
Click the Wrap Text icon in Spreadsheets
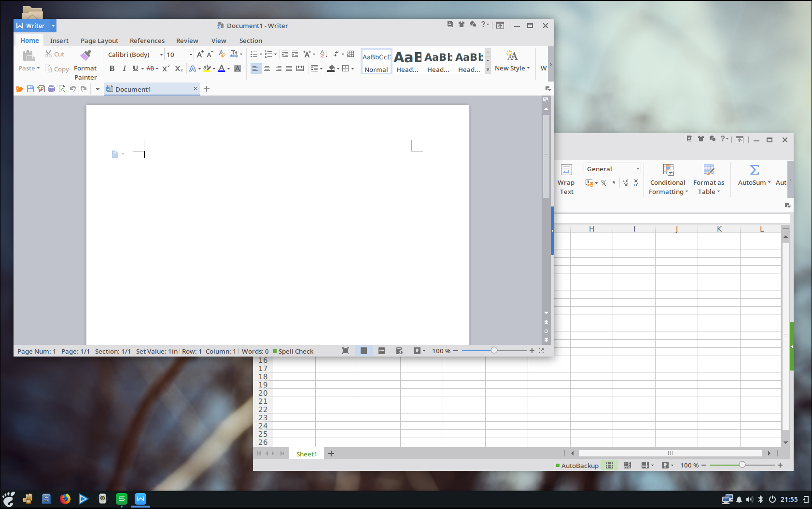click(x=566, y=170)
